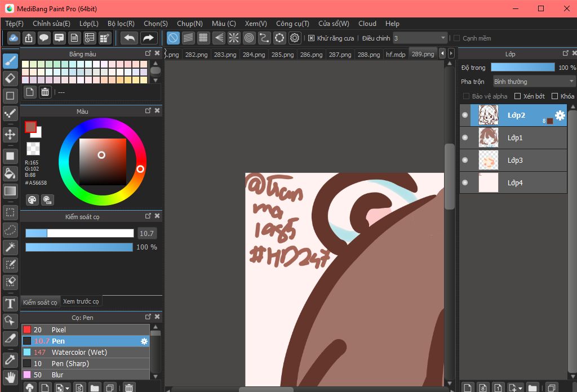
Task: Click the brush size value field 10.7
Action: (x=147, y=233)
